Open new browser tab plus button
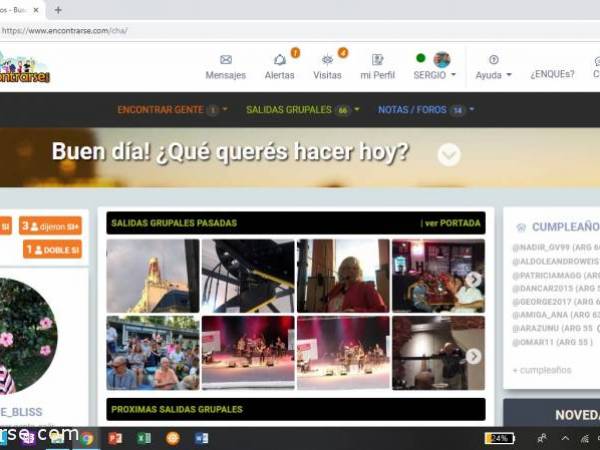The height and width of the screenshot is (450, 600). (x=58, y=10)
